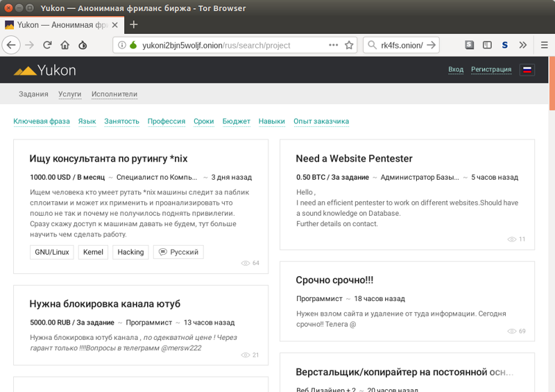Open the Need a Website Pentester listing

point(354,159)
